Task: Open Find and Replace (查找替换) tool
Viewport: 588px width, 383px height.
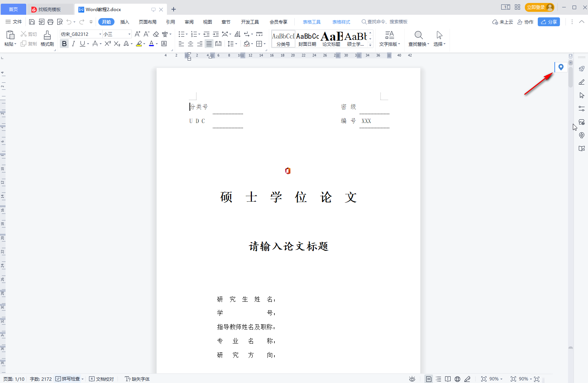Action: (418, 38)
